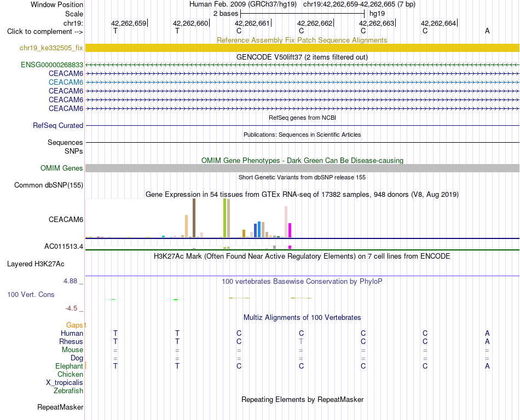Click the 'Click to complement -->' label
This screenshot has width=520, height=420.
click(45, 32)
